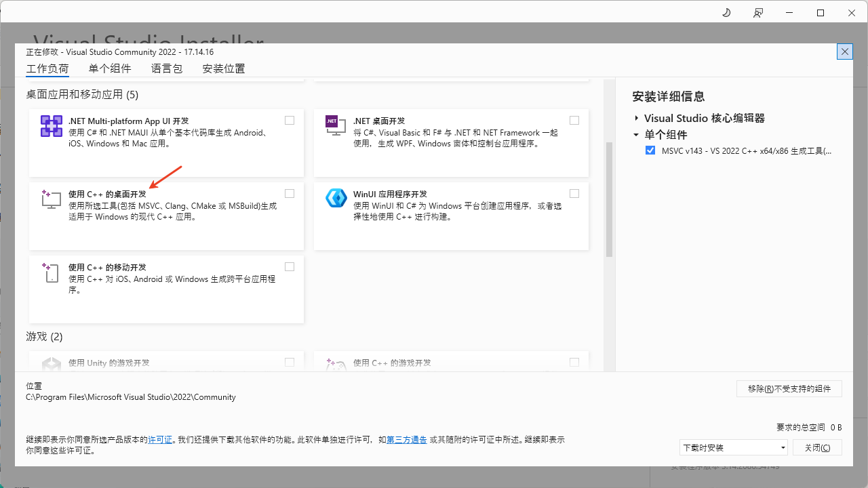Screen dimensions: 868x488
Task: Check the .NET Multi-platform App UI 开发 checkbox
Action: click(290, 121)
